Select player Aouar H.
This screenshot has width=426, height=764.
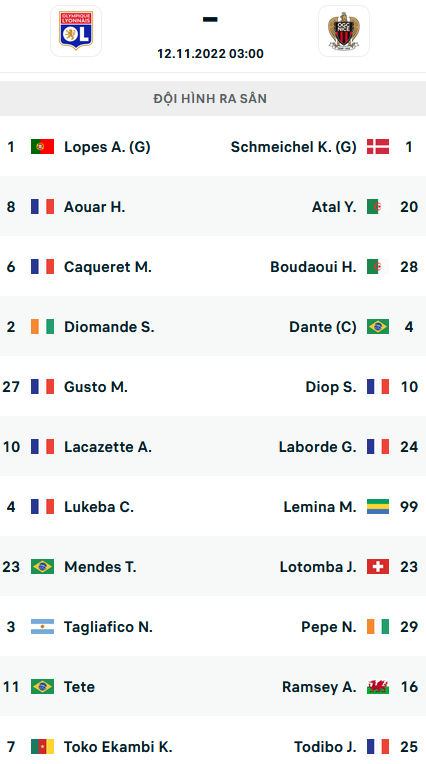[x=95, y=207]
